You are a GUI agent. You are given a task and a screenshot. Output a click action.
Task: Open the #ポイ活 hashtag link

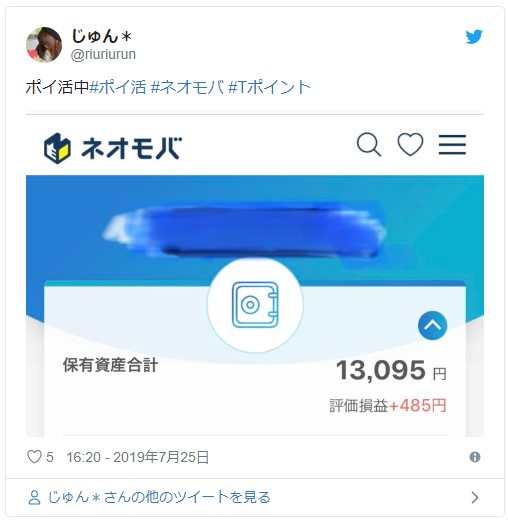click(x=118, y=87)
